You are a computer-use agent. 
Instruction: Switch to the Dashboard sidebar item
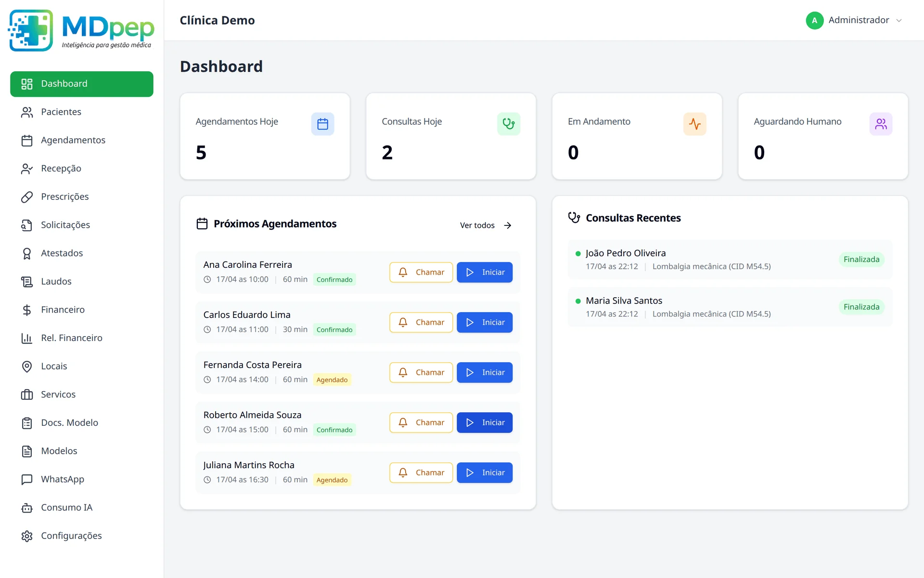click(64, 83)
